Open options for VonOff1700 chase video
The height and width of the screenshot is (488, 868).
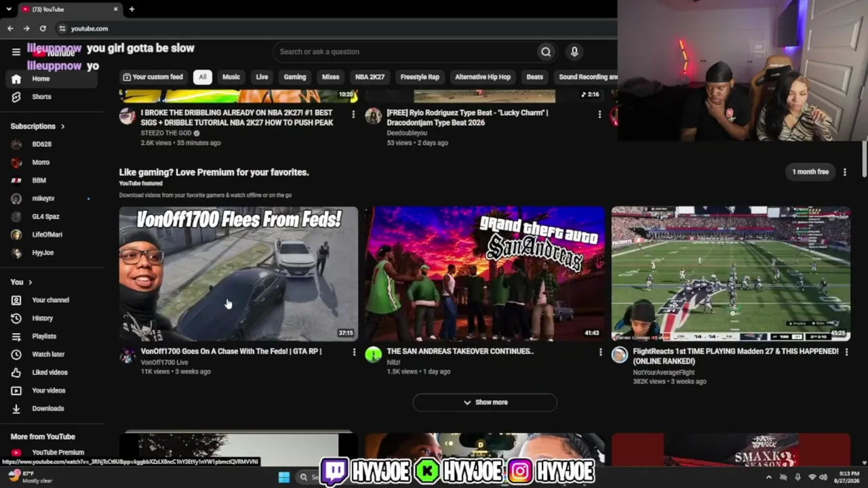tap(353, 352)
